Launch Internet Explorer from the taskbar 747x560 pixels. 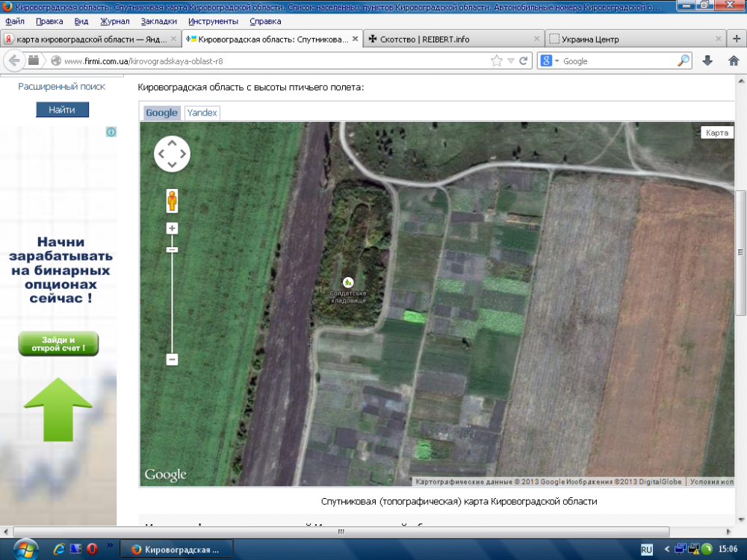pyautogui.click(x=58, y=549)
